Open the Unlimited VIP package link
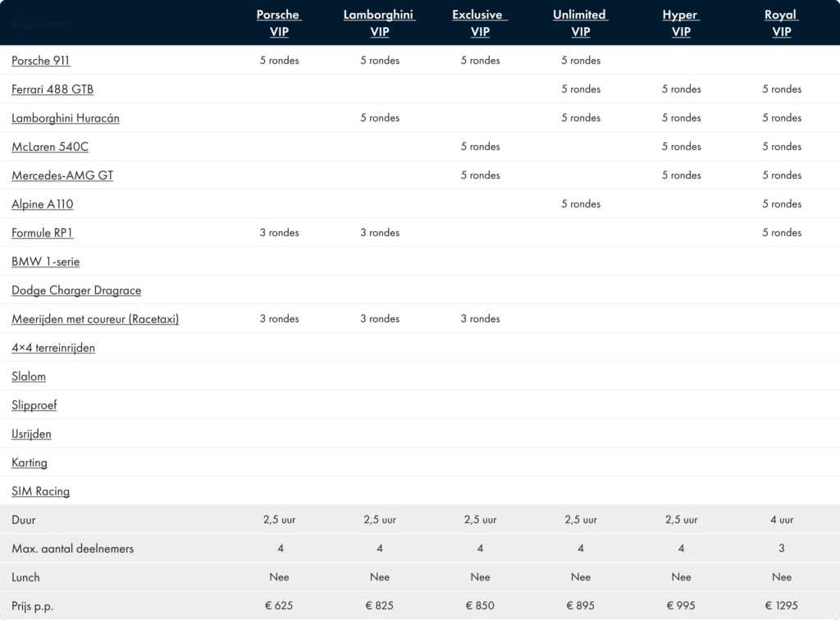The width and height of the screenshot is (840, 620). [x=580, y=23]
